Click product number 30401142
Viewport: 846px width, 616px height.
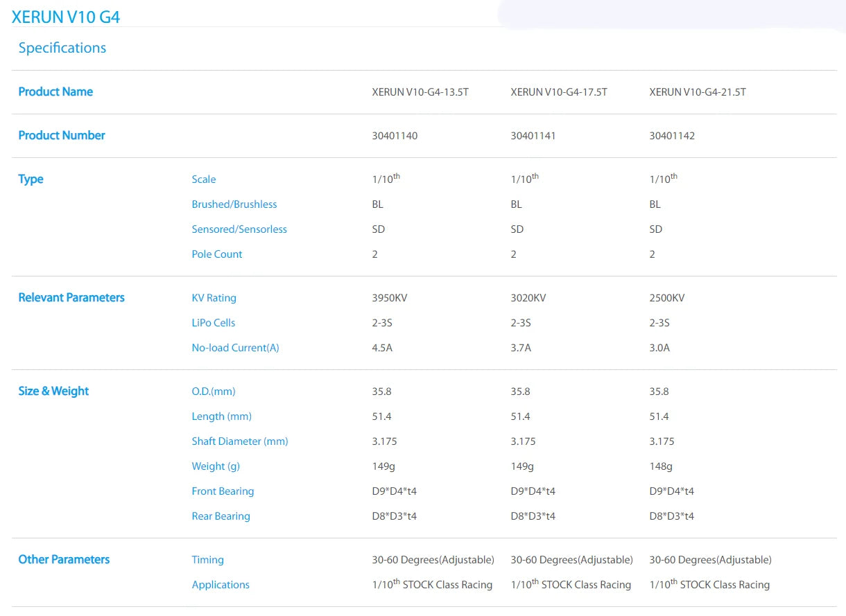click(x=672, y=136)
